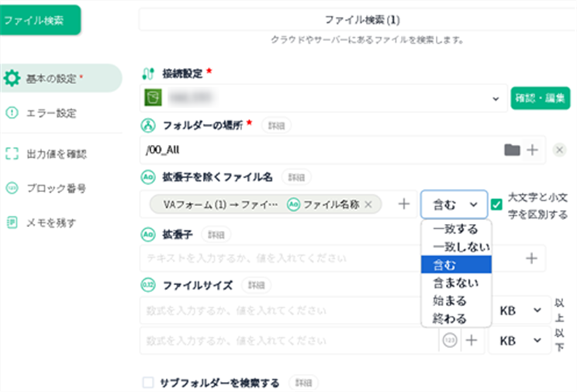Viewport: 577px width, 392px height.
Task: Click the 拡張子 text input field
Action: click(x=326, y=258)
